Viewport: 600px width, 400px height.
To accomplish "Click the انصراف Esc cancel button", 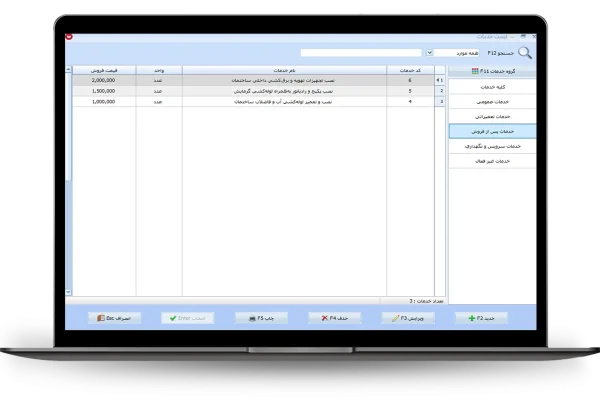I will click(114, 318).
